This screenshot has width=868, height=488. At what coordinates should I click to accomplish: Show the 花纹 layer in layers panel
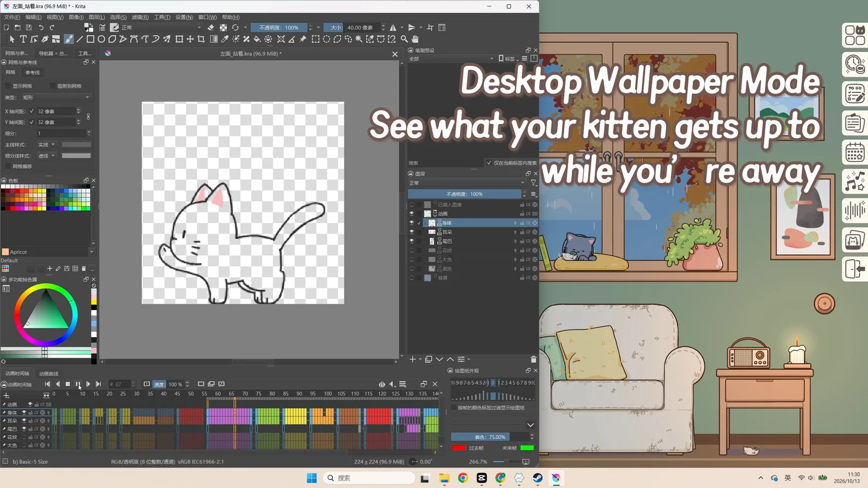point(411,251)
